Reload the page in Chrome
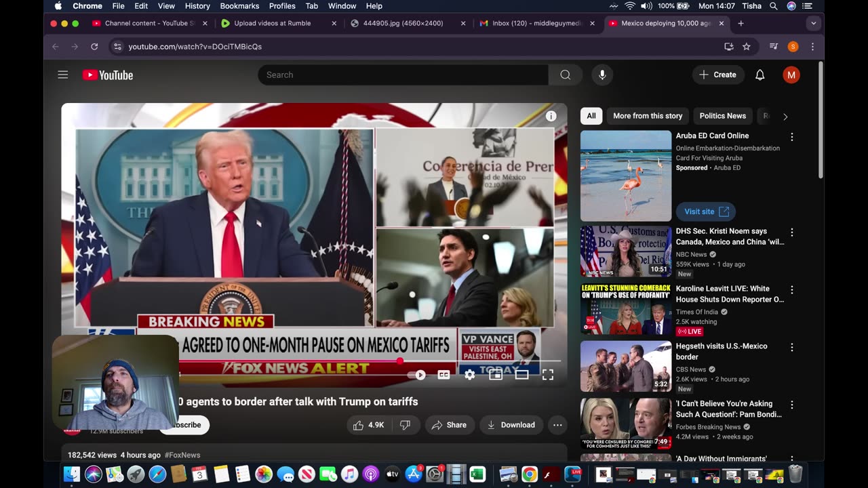 click(94, 47)
